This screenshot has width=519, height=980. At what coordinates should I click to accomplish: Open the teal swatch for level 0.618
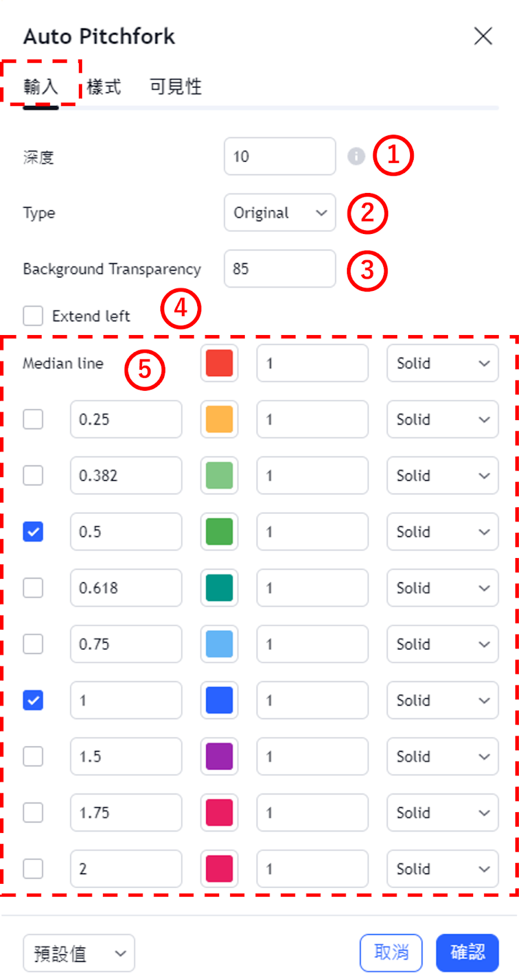coord(219,588)
